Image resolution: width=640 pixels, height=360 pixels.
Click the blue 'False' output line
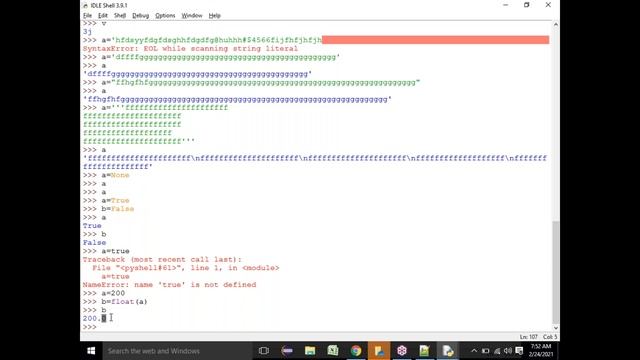click(94, 242)
